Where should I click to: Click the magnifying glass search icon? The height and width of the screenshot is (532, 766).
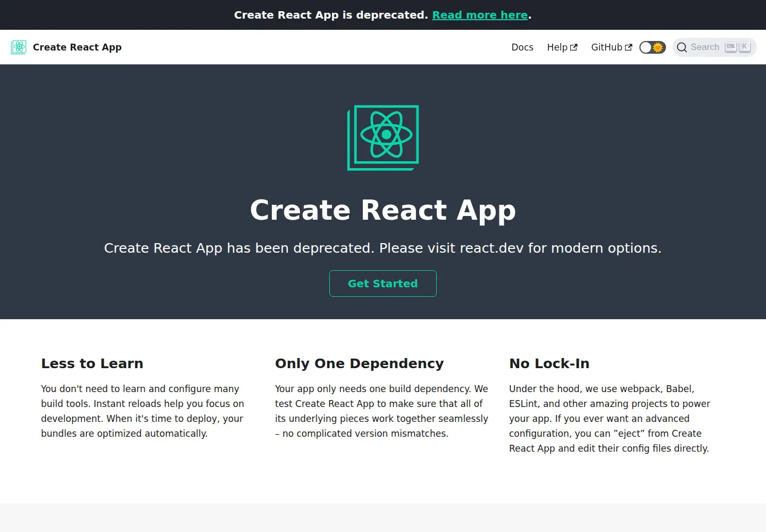pos(682,47)
